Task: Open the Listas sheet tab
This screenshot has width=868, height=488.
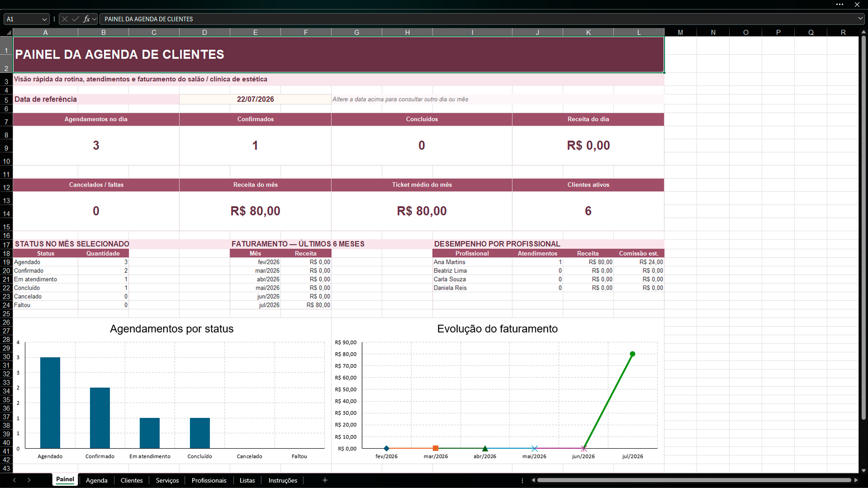Action: tap(247, 480)
